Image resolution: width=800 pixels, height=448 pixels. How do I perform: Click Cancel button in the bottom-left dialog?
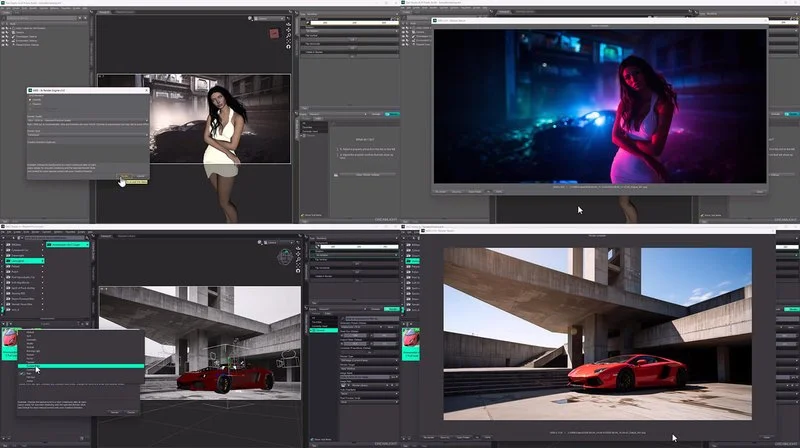[131, 412]
